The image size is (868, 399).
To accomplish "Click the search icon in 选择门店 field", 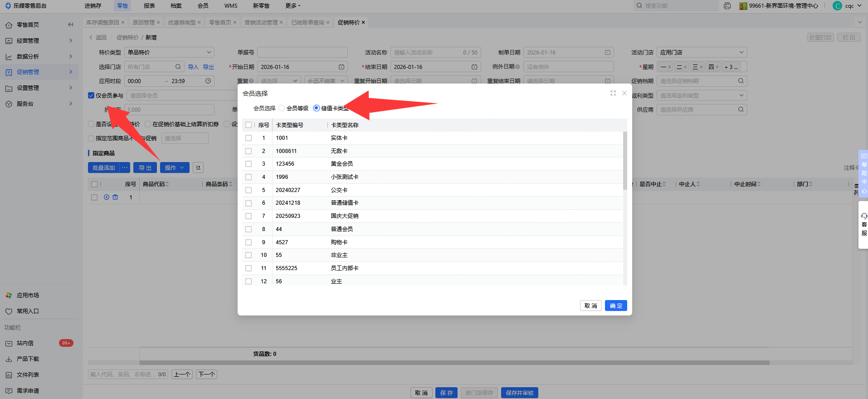I will pyautogui.click(x=178, y=67).
